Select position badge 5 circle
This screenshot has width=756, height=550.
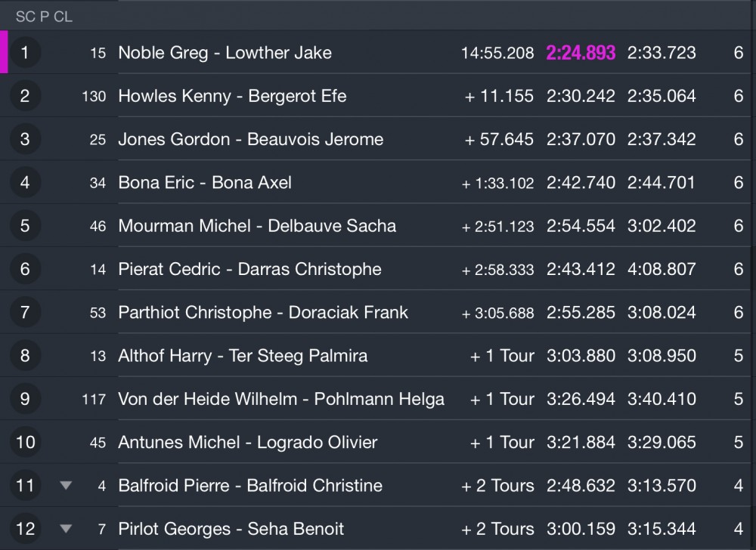click(25, 225)
